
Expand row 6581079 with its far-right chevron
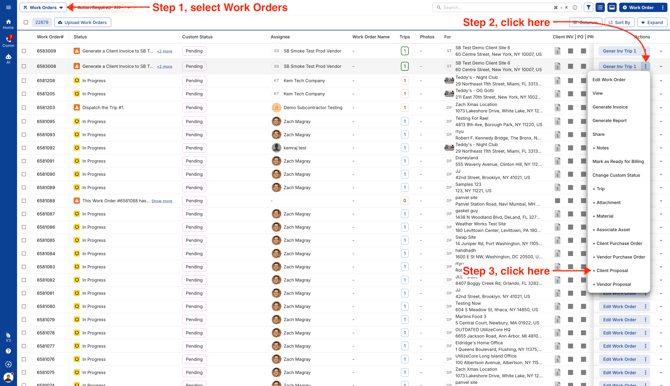click(661, 320)
